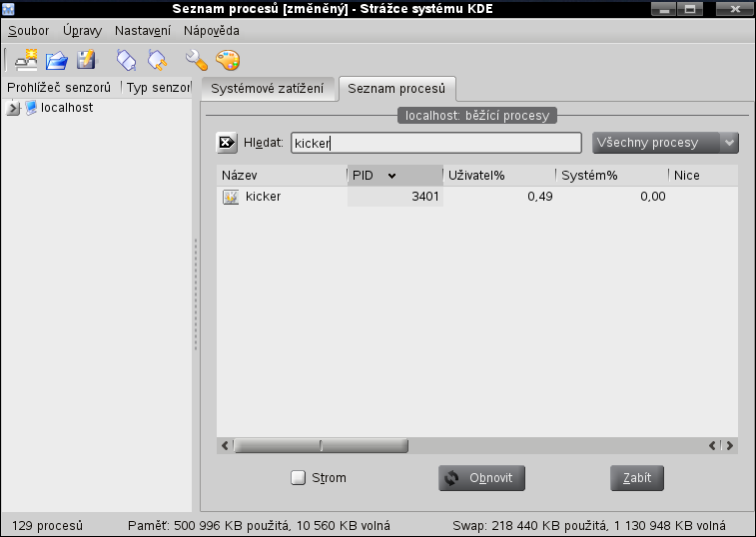Click the PID value 3401

coord(424,197)
